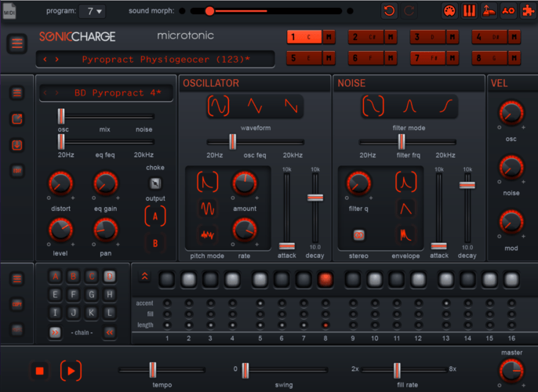This screenshot has width=538, height=392.
Task: Click the puzzle piece plugin icon
Action: click(528, 11)
